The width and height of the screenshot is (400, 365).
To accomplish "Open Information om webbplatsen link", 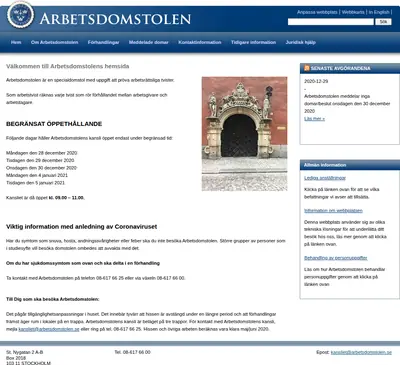I will [x=333, y=211].
